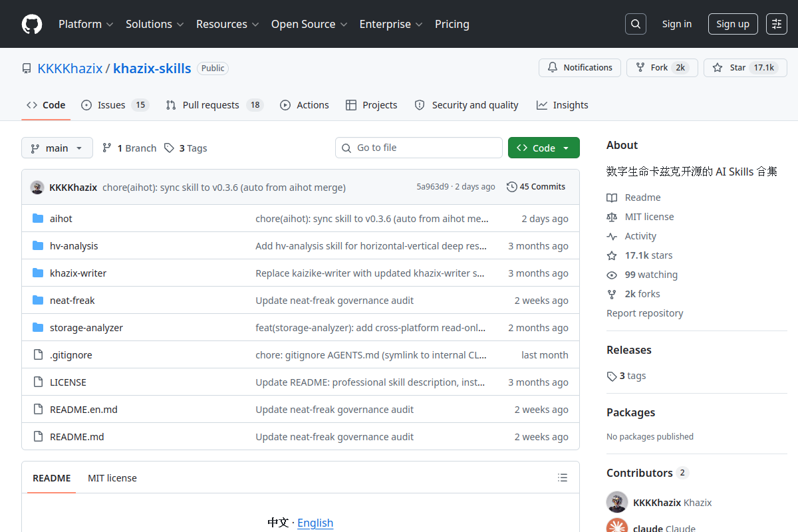The width and height of the screenshot is (798, 532).
Task: Open Packages heading link
Action: tap(630, 412)
